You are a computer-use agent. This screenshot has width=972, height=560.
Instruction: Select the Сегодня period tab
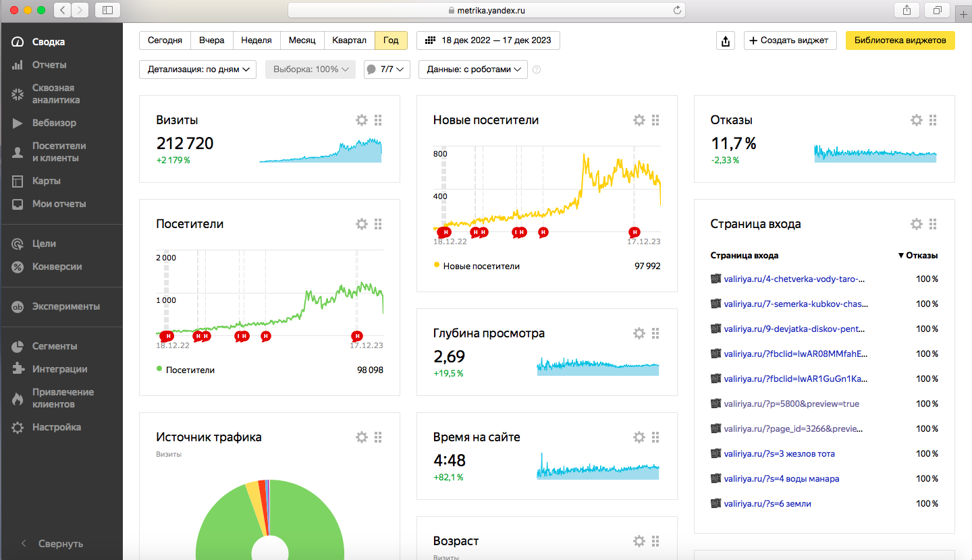[165, 40]
